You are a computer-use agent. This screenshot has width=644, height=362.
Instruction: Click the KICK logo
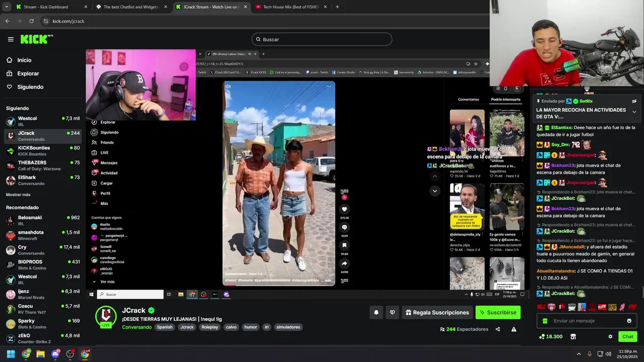[37, 39]
